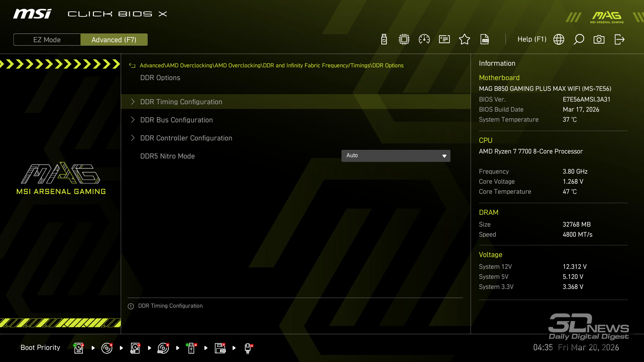644x362 pixels.
Task: Click the favorites star icon
Action: click(465, 40)
